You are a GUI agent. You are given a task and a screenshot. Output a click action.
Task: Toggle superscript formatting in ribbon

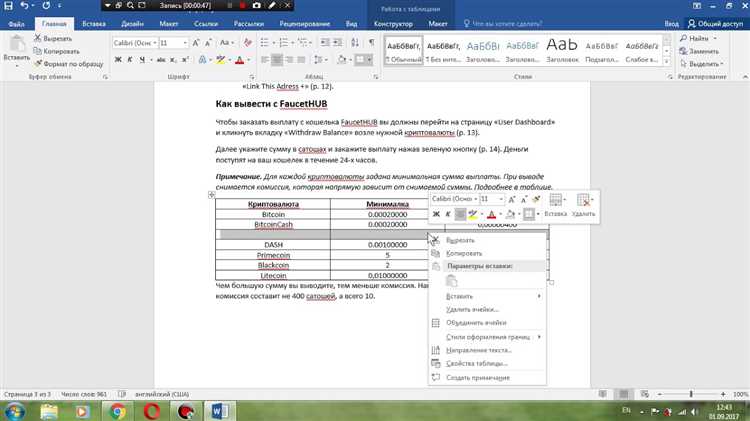[185, 60]
